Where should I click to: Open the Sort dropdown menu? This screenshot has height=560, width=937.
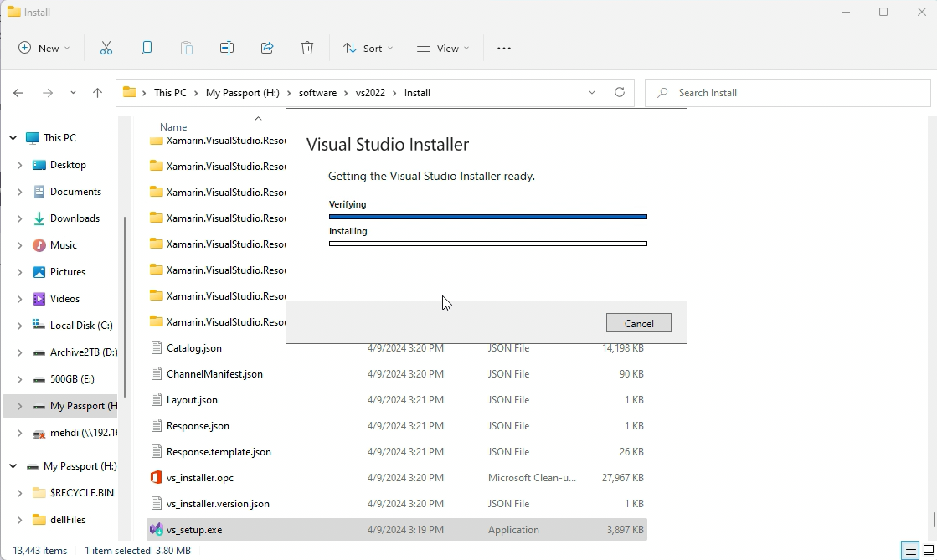(x=368, y=48)
